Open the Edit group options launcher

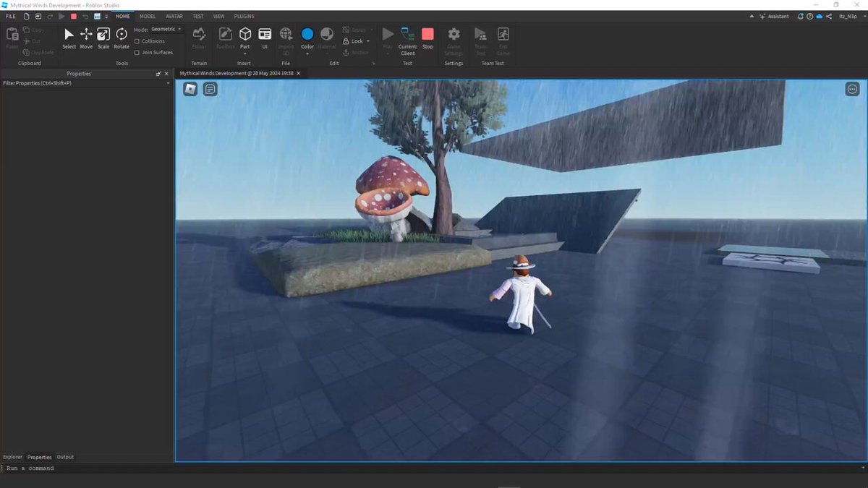(x=373, y=64)
